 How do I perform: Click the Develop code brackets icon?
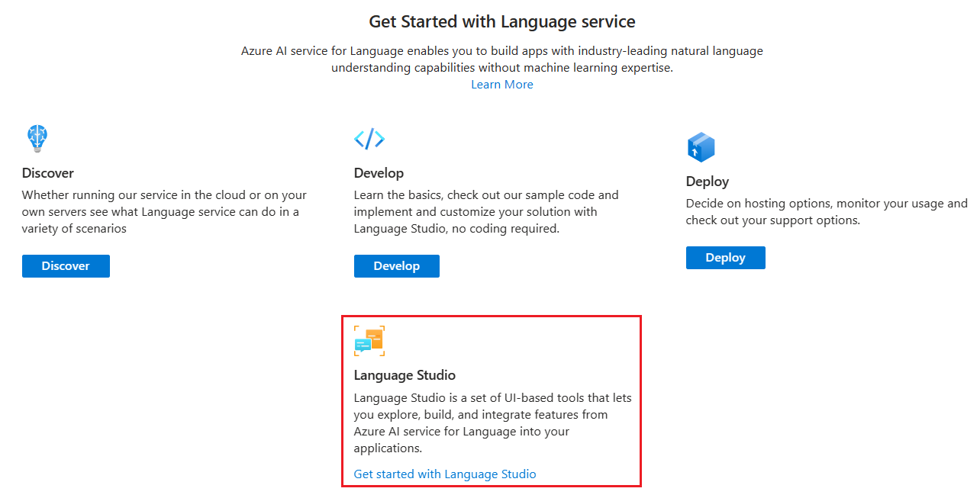tap(369, 139)
